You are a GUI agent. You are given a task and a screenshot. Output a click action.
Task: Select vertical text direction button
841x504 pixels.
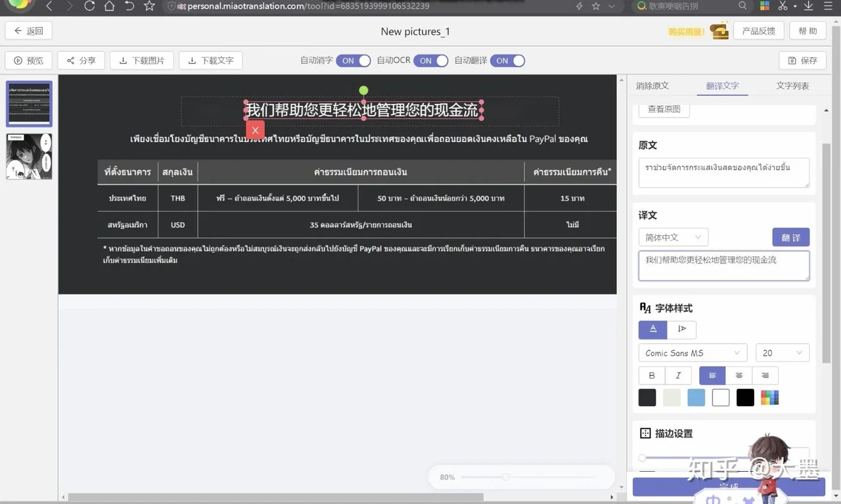(682, 329)
